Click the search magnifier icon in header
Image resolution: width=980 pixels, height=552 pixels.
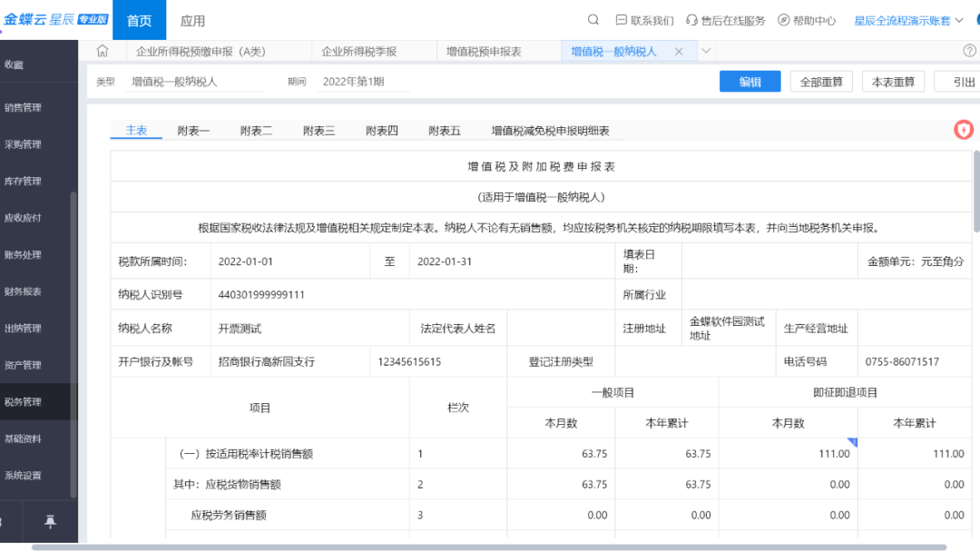click(593, 20)
